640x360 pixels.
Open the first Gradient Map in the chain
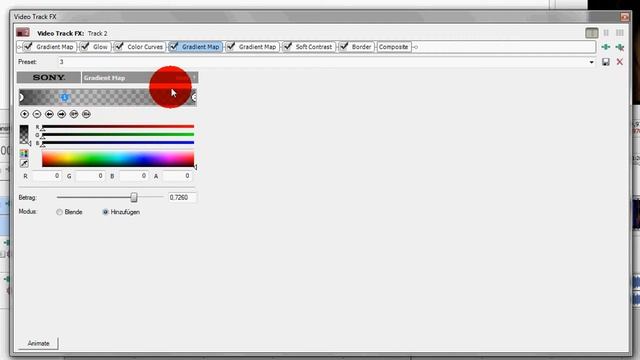pyautogui.click(x=55, y=47)
